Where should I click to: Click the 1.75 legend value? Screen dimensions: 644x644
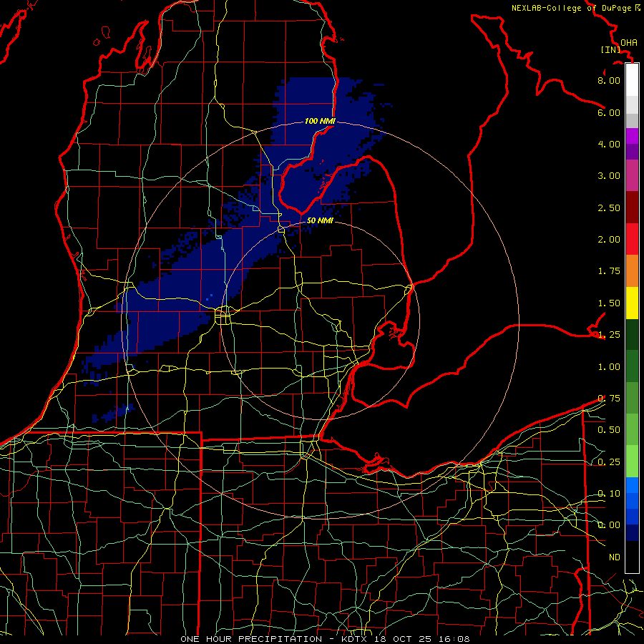pos(609,271)
